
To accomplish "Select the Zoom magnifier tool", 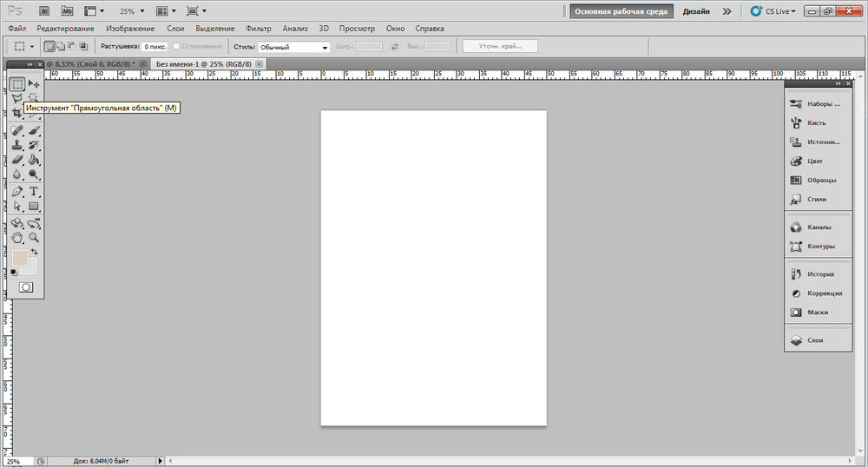I will pyautogui.click(x=34, y=236).
